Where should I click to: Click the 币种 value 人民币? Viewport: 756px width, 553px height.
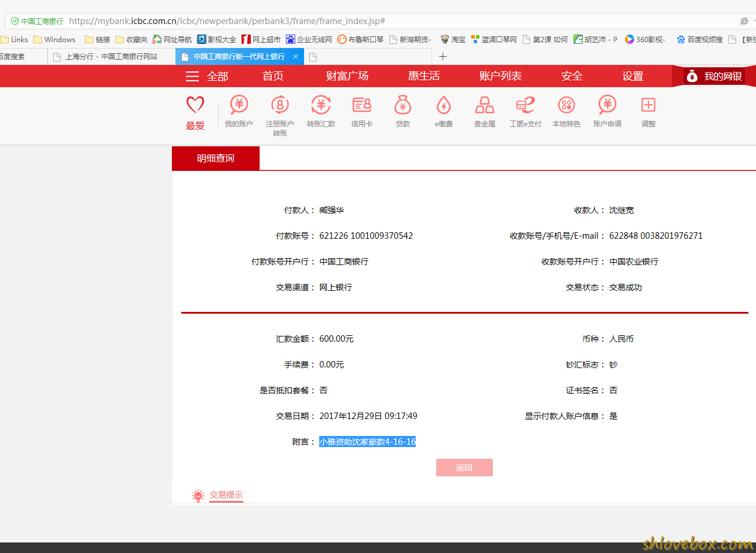click(622, 339)
